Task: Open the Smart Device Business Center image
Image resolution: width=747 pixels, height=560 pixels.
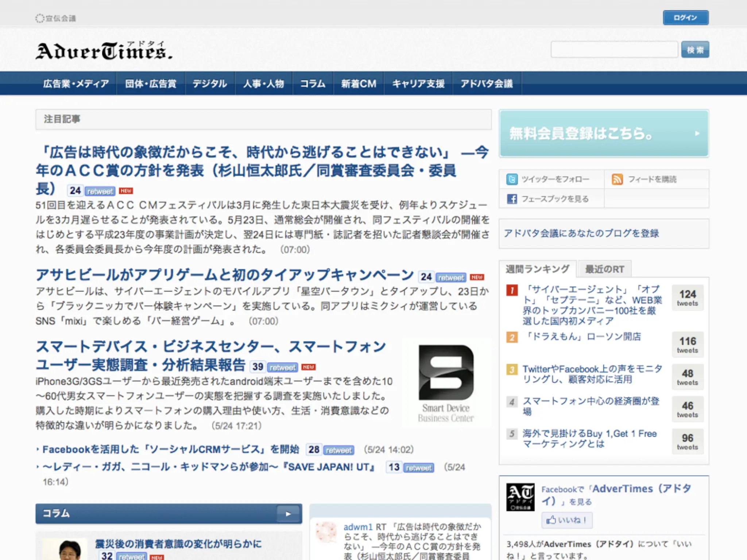Action: 446,383
